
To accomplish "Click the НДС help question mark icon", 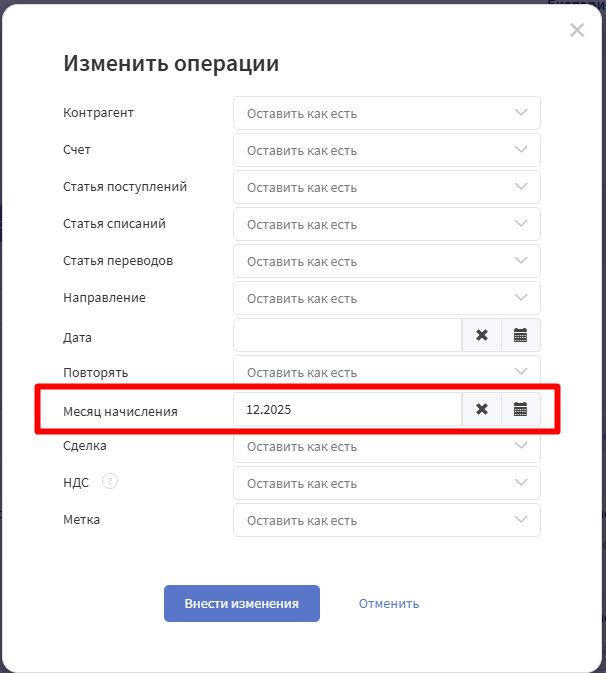I will tap(110, 482).
